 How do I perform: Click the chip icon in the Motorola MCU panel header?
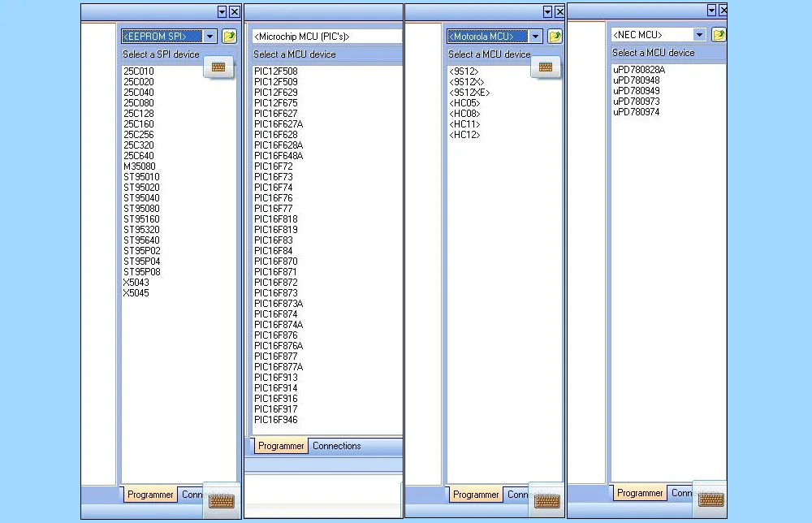(546, 67)
